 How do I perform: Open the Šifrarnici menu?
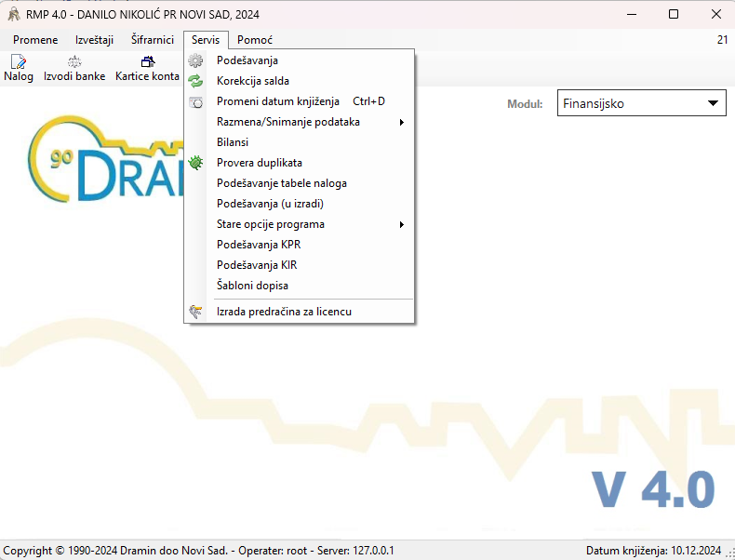coord(153,40)
